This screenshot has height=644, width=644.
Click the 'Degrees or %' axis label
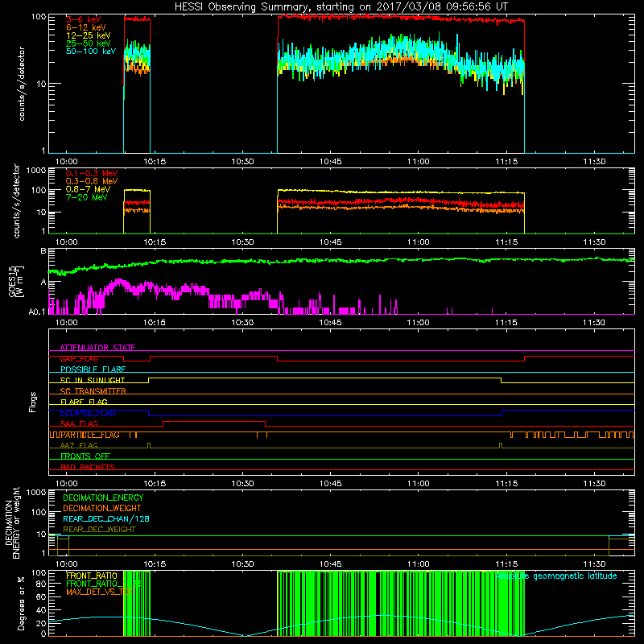[x=21, y=603]
